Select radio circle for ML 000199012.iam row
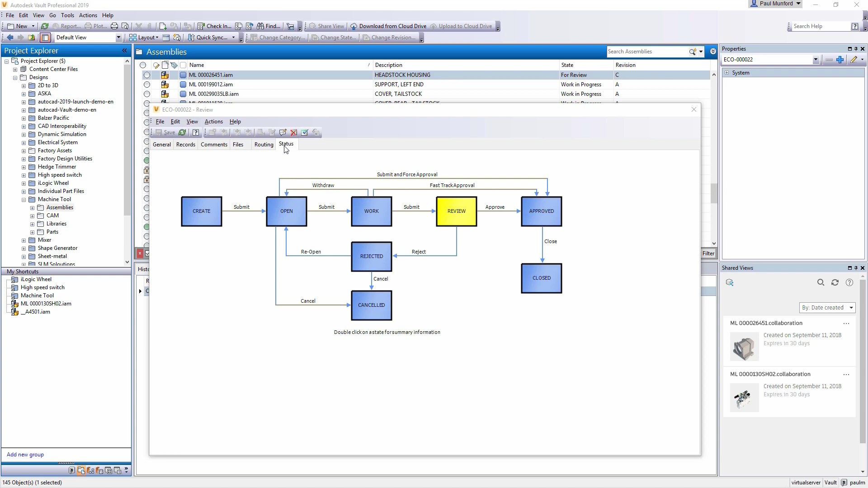 tap(147, 84)
